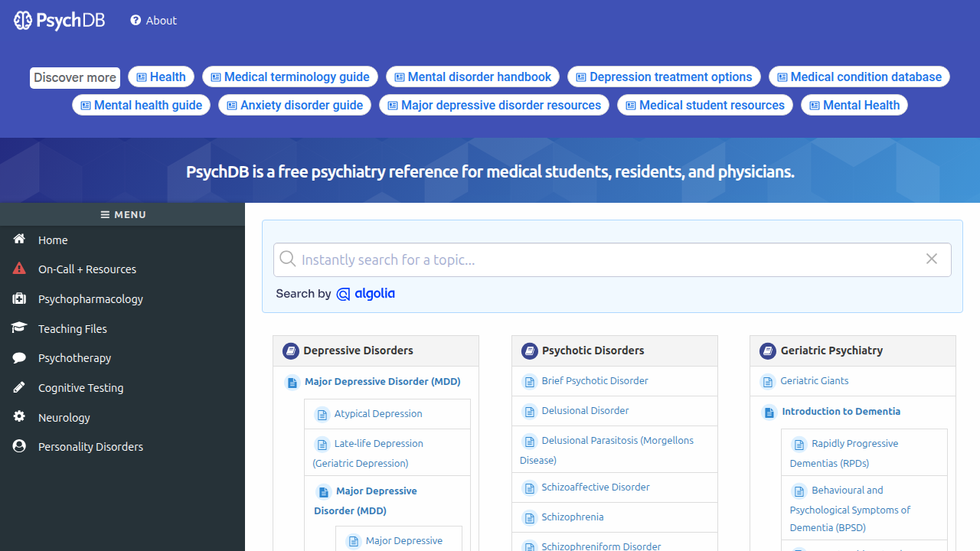Click Anxiety disorder guide chip
This screenshot has width=980, height=551.
click(295, 105)
